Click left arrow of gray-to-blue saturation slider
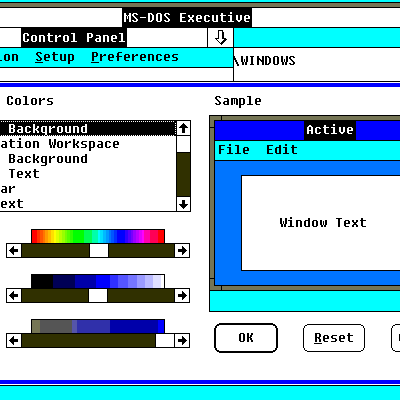Viewport: 400px width, 400px height. [x=14, y=340]
